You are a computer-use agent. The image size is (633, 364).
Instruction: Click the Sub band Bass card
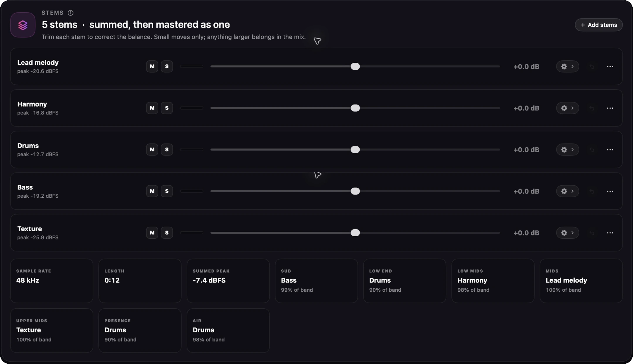point(316,281)
